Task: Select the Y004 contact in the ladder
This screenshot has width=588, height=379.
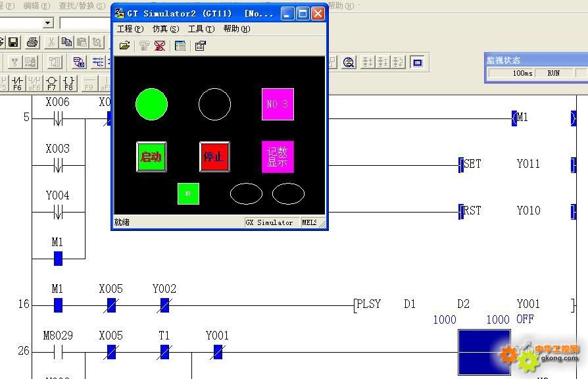Action: [x=58, y=212]
